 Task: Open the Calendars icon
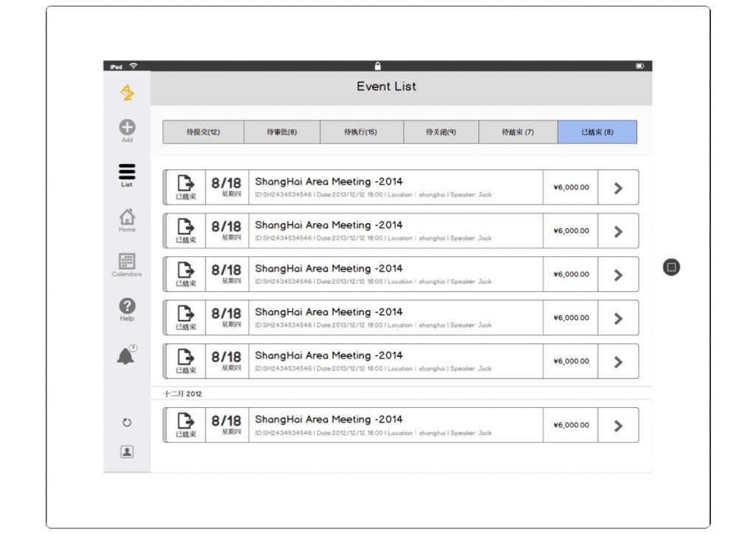click(127, 264)
